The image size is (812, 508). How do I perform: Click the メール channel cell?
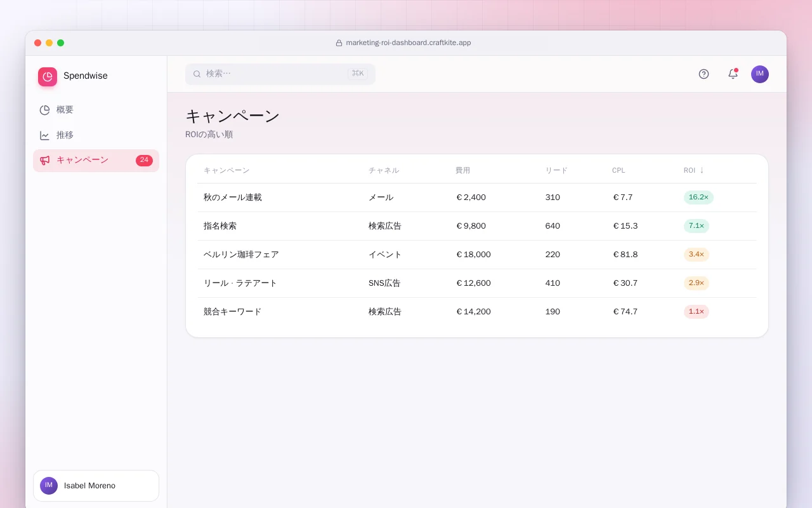click(381, 197)
